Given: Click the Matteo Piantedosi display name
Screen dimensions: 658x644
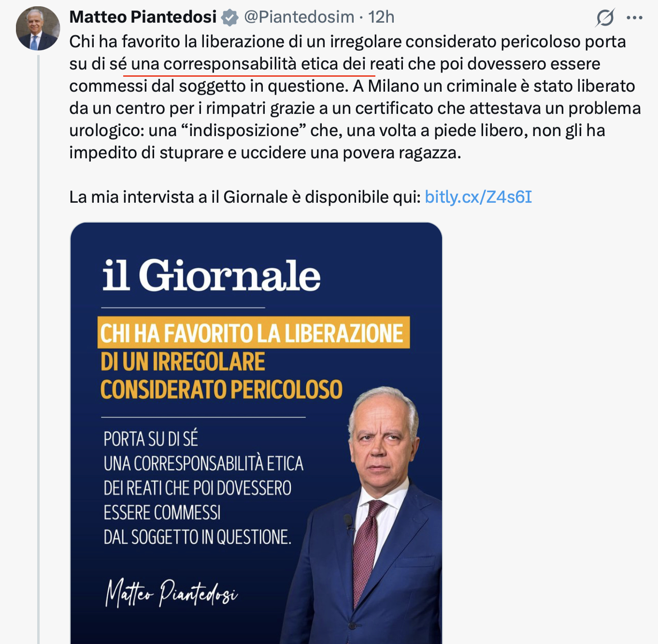Looking at the screenshot, I should (x=143, y=17).
